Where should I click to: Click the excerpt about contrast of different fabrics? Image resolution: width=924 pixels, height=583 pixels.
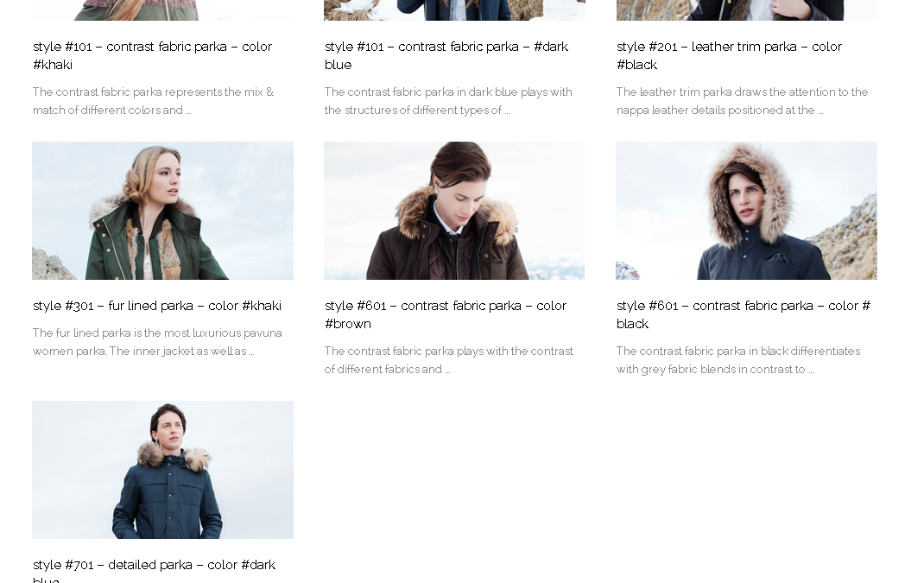pyautogui.click(x=448, y=360)
